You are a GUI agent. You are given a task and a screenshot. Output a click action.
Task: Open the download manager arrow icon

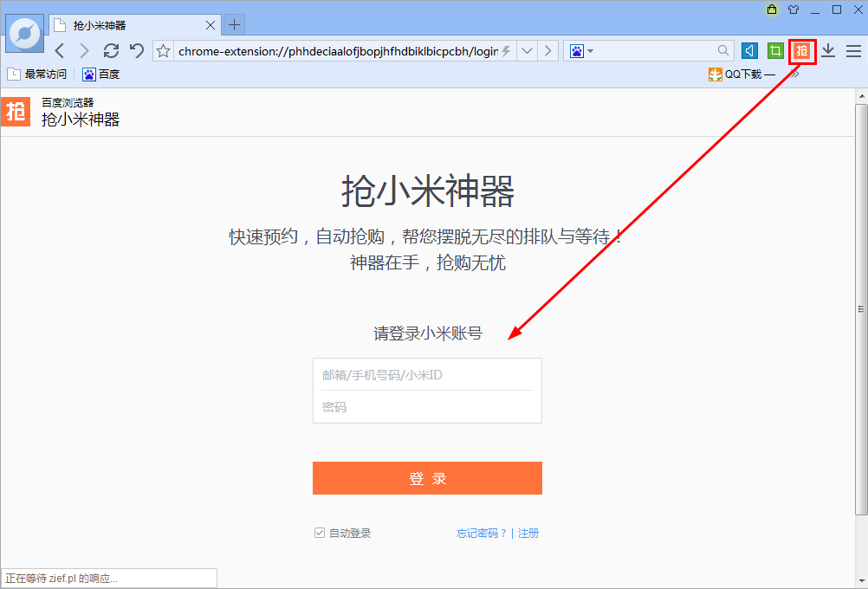pos(827,51)
